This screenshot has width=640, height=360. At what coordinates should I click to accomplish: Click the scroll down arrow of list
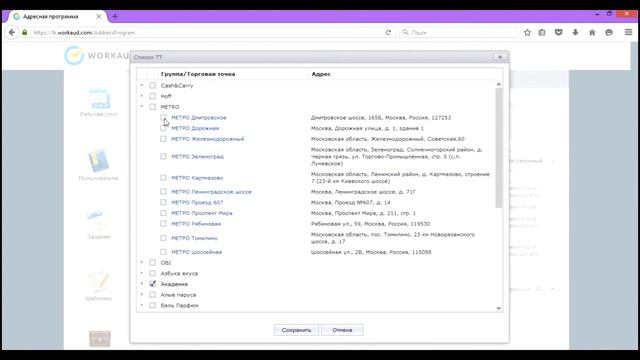pyautogui.click(x=498, y=308)
